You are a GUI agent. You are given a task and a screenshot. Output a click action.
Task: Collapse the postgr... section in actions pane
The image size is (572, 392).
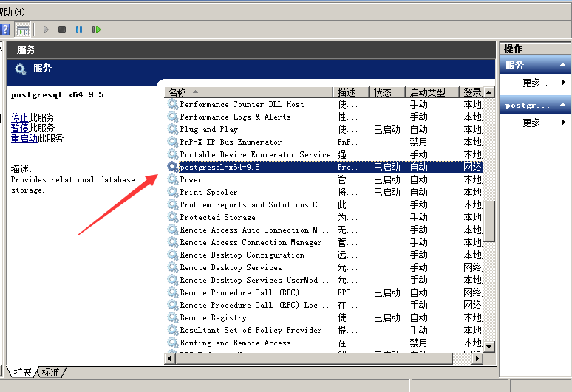[563, 106]
